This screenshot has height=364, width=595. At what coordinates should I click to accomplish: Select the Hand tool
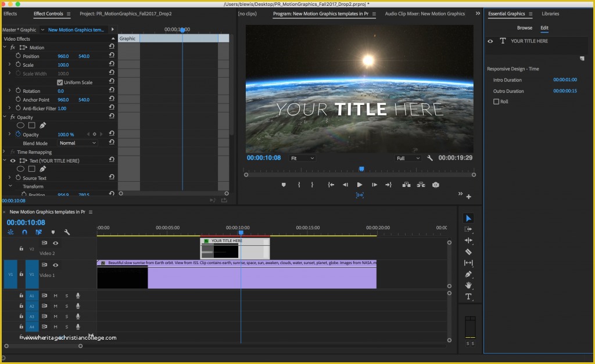[x=468, y=285]
